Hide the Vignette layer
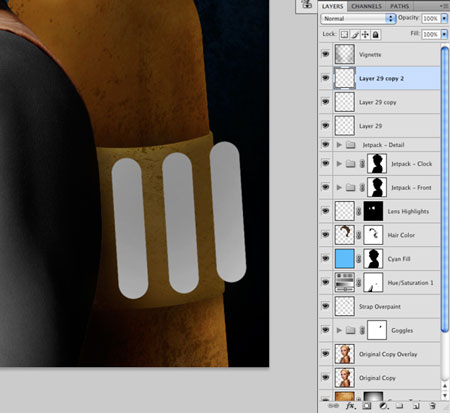450x413 pixels. pos(326,54)
